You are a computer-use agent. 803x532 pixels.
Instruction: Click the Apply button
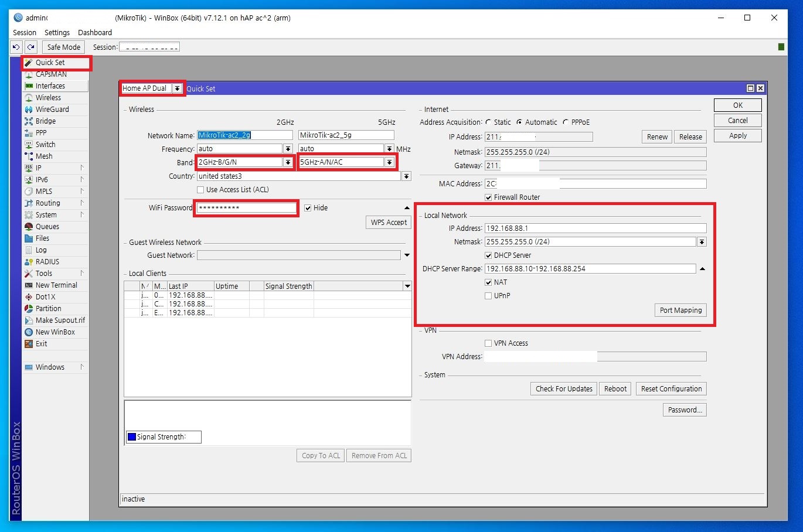(738, 135)
